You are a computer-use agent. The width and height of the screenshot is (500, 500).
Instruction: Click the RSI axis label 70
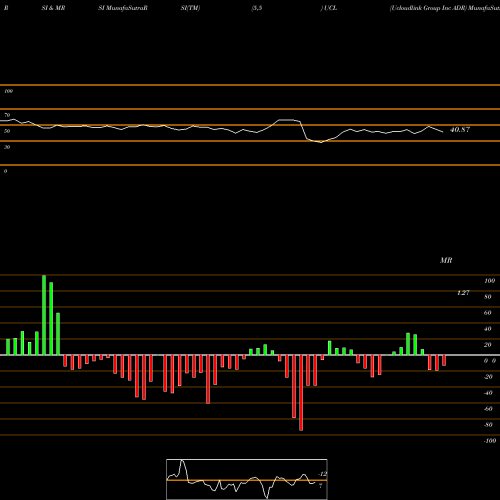(7, 115)
